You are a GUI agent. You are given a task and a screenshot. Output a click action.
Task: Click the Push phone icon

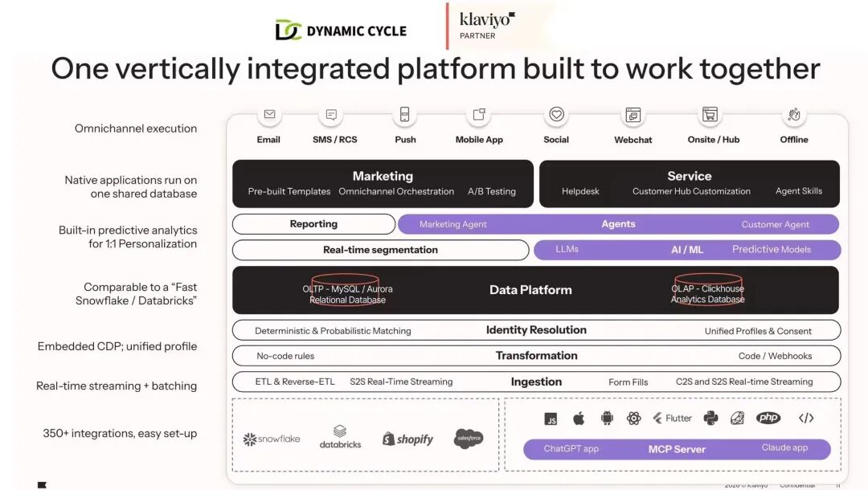(404, 115)
